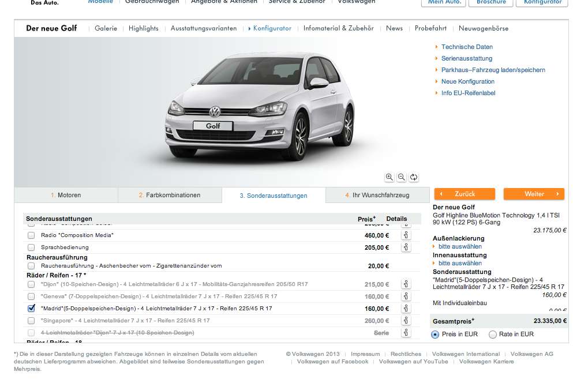The height and width of the screenshot is (383, 588).
Task: Open the Konfigurator item in the Golf menu
Action: point(272,28)
